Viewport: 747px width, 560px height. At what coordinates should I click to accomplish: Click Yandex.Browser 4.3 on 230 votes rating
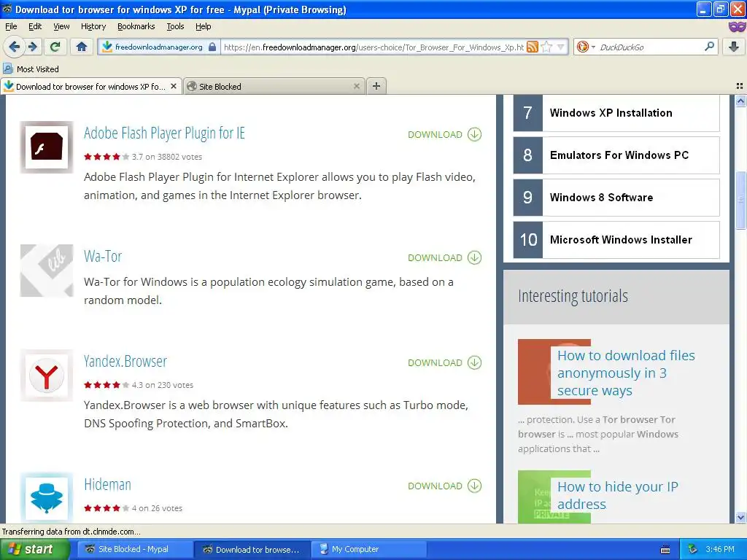point(139,385)
